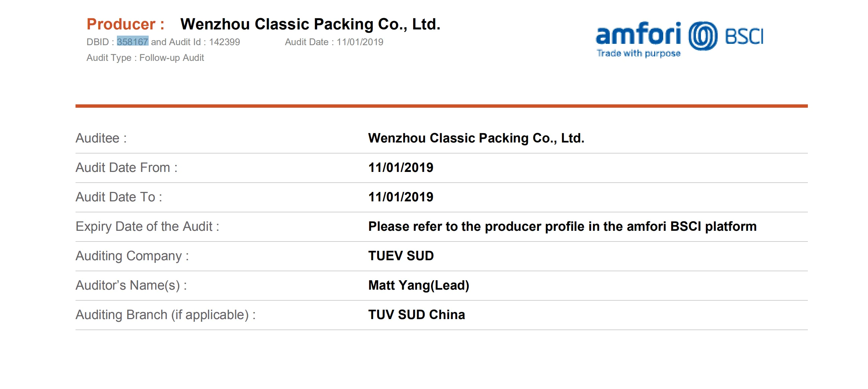Click the 'Audit Date To' date value
The width and height of the screenshot is (868, 389).
(401, 197)
